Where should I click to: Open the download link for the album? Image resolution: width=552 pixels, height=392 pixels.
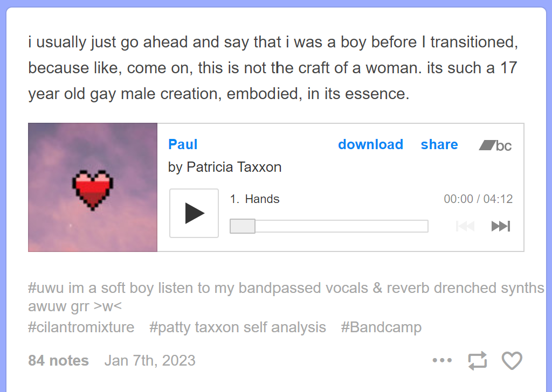pos(370,144)
